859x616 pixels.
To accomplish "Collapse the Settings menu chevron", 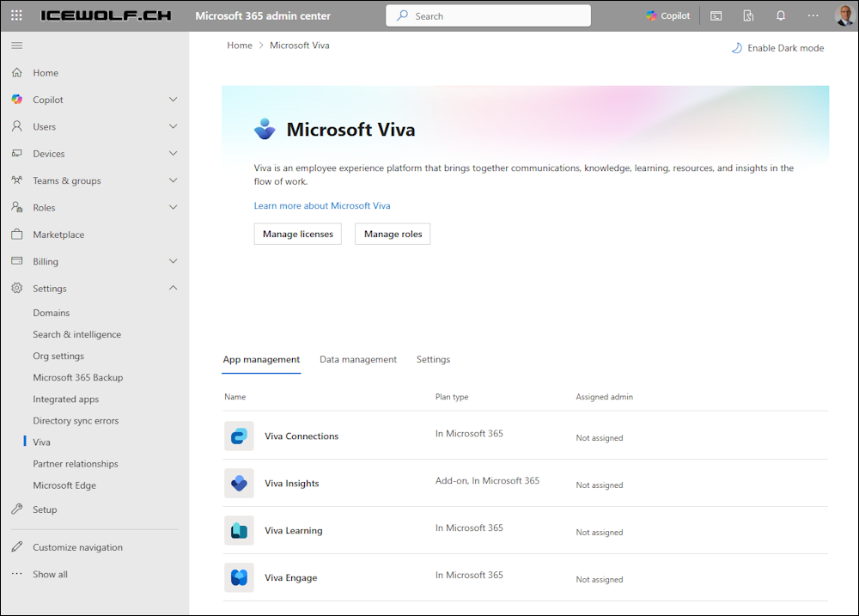I will pos(174,288).
